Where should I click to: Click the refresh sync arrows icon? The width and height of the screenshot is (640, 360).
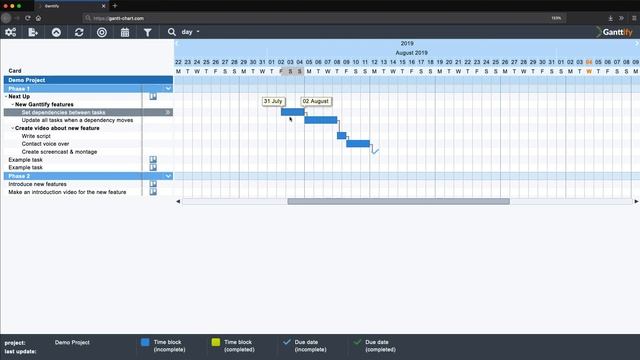click(x=79, y=32)
